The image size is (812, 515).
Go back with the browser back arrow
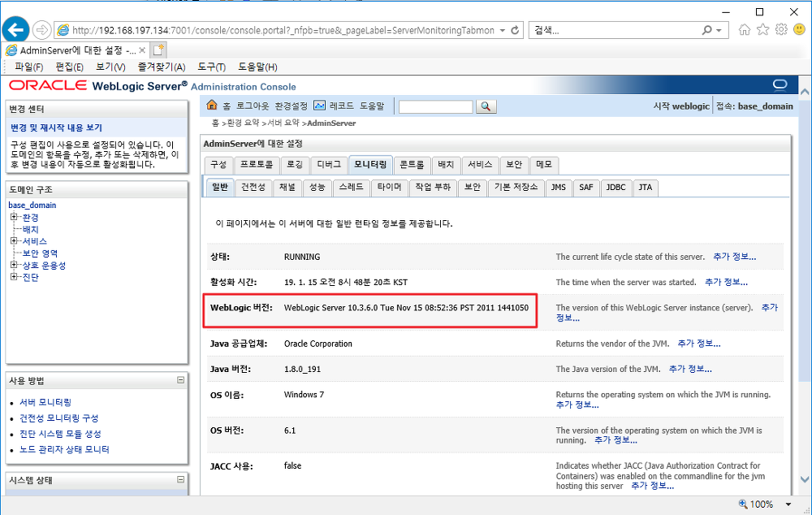(15, 29)
